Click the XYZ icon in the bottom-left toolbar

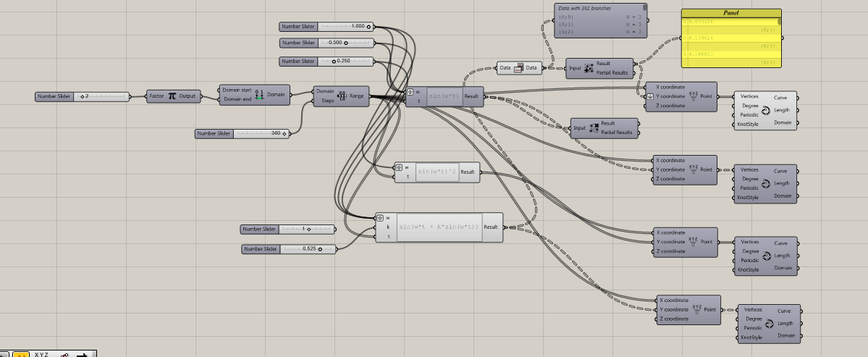coord(41,355)
